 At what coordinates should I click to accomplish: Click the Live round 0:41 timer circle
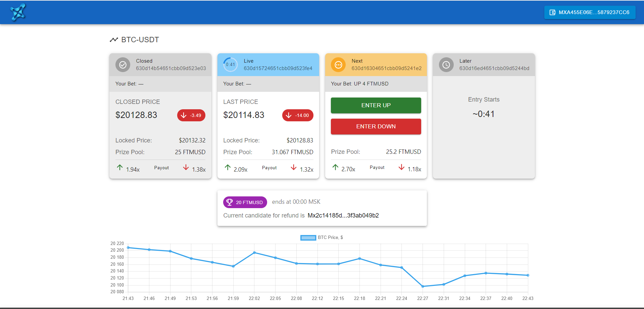pos(231,65)
